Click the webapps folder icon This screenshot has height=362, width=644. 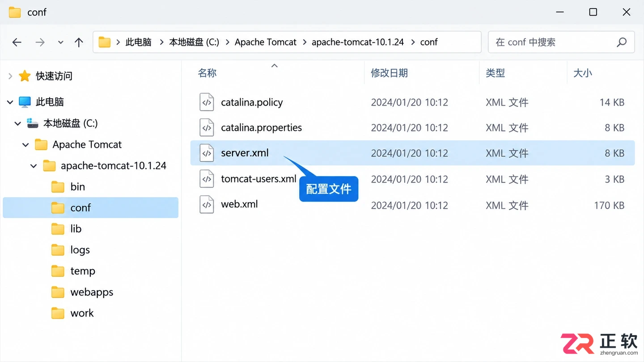(58, 292)
